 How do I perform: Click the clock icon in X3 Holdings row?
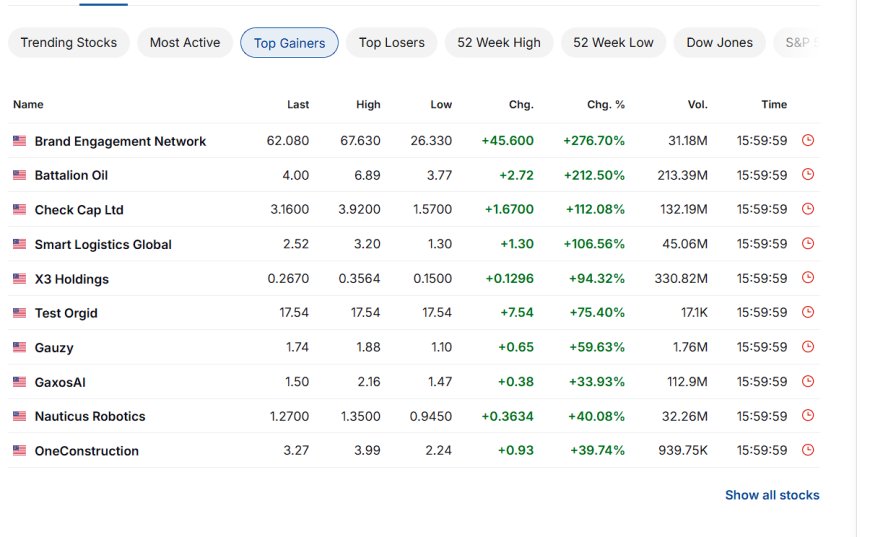click(x=808, y=278)
